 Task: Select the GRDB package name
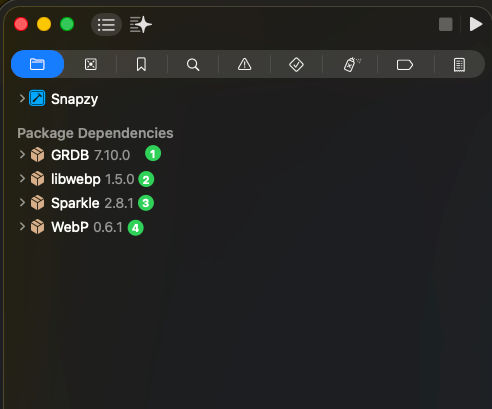(x=70, y=155)
